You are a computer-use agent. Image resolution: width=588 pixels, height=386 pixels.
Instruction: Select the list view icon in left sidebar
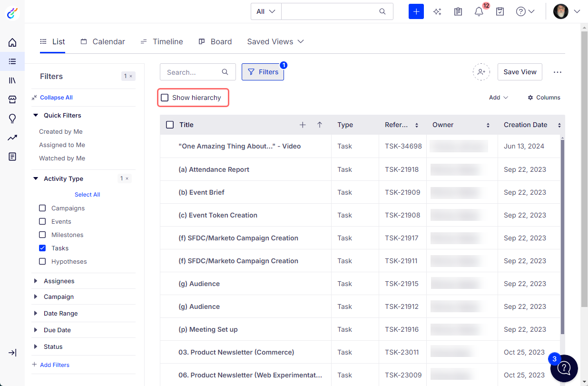(x=12, y=61)
